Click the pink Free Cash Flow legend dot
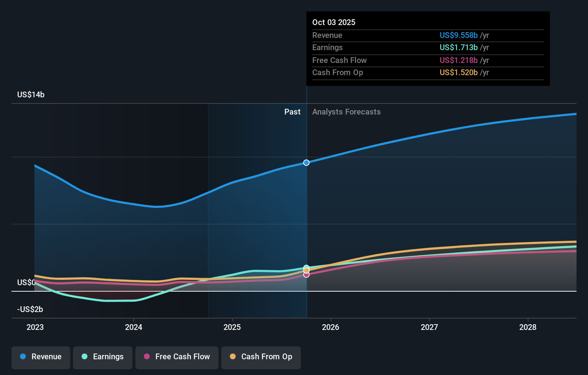The width and height of the screenshot is (588, 375). click(147, 357)
